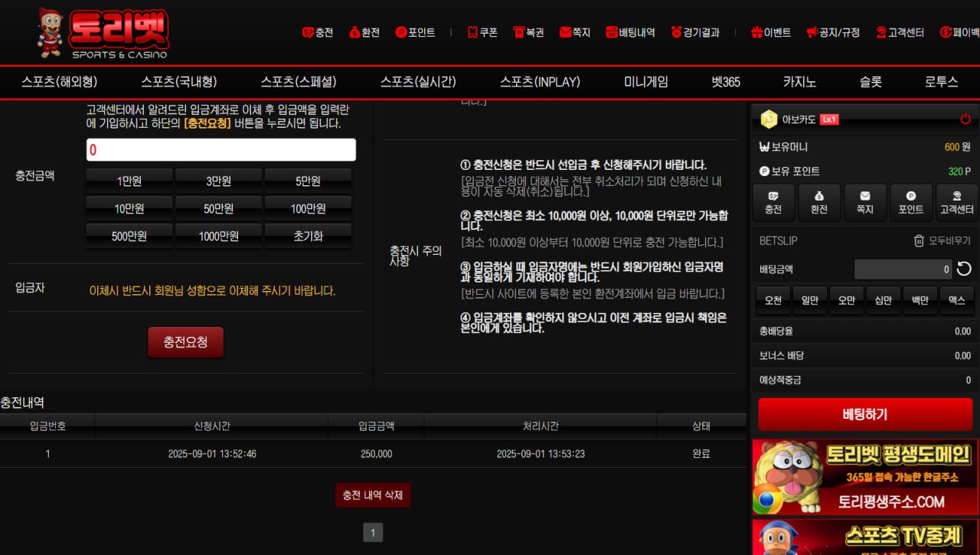980x555 pixels.
Task: Click the trash icon to clear betslip
Action: 919,241
